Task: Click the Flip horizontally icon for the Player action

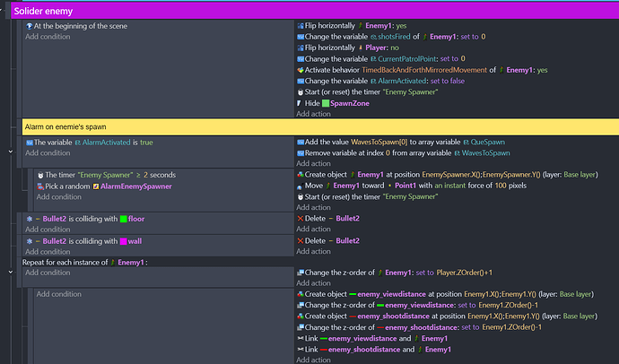Action: coord(300,48)
